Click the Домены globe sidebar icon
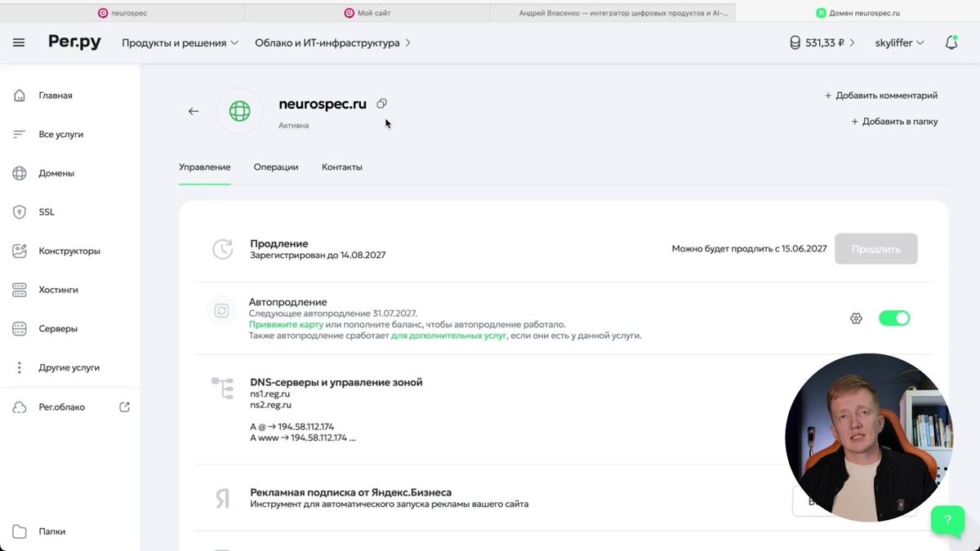The image size is (980, 551). click(20, 173)
